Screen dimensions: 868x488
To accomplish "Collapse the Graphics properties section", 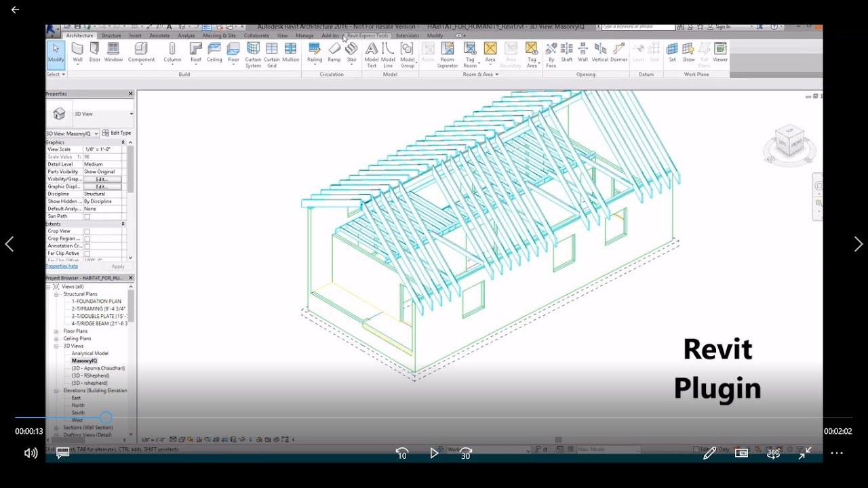I will (123, 142).
